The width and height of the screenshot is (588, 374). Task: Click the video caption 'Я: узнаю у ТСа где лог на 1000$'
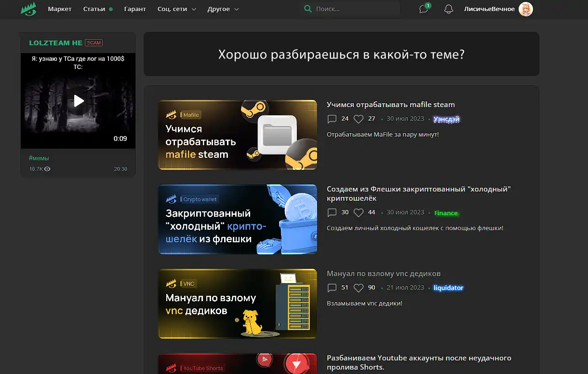(78, 59)
